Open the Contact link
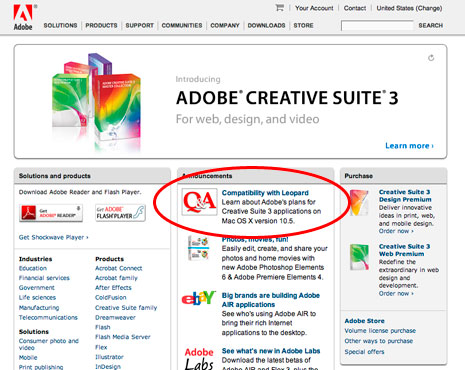 [x=355, y=8]
